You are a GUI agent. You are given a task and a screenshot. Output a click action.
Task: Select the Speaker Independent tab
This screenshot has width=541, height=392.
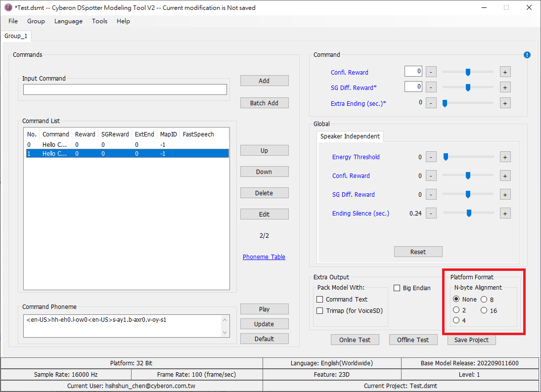point(350,136)
